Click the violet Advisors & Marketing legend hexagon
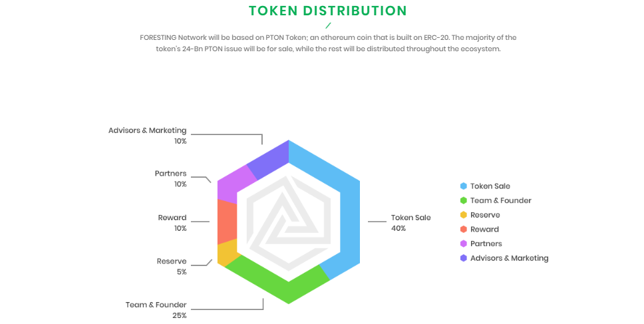Viewport: 644px width, 324px height. click(463, 258)
